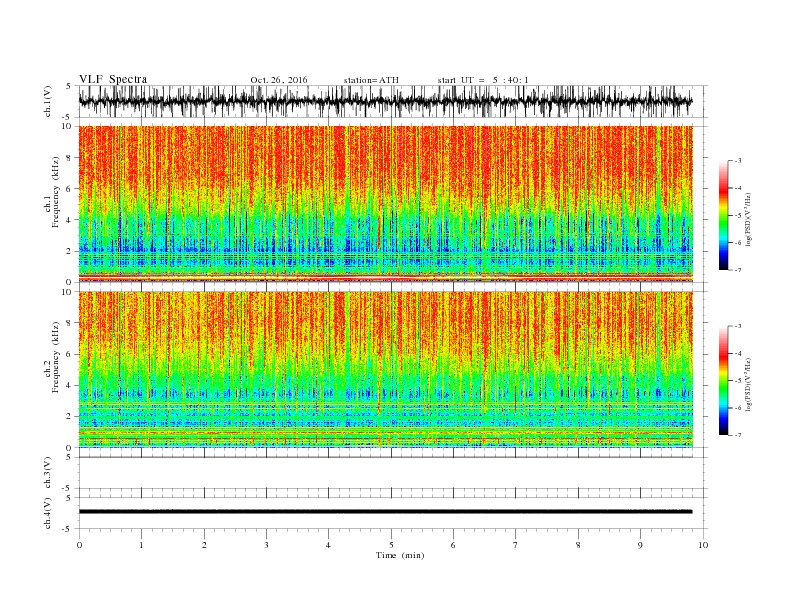Click the log(PSD) label beside ch.1 color bar
792x612 pixels.
point(748,220)
